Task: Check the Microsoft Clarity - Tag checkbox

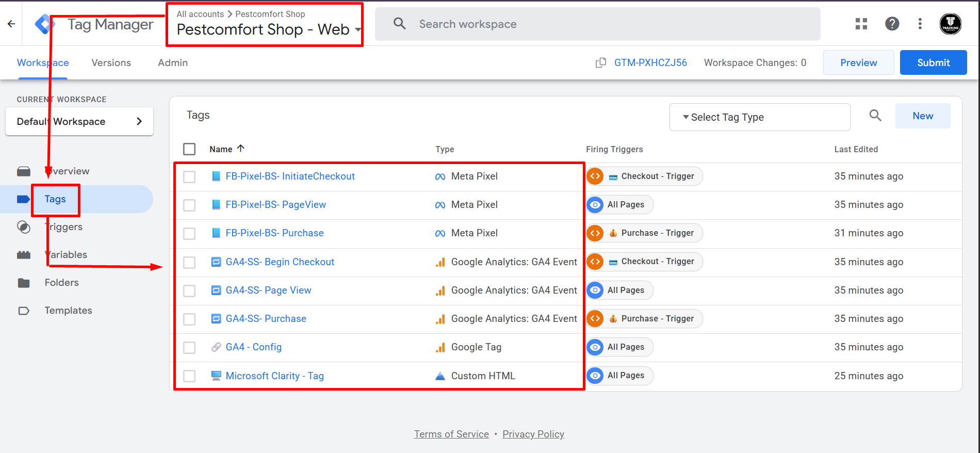Action: (x=189, y=376)
